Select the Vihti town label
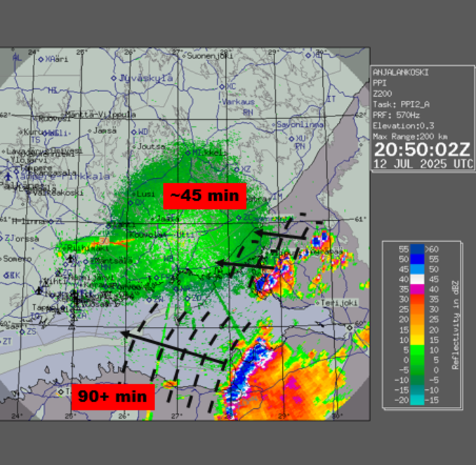Image resolution: width=476 pixels, height=465 pixels. point(54,282)
